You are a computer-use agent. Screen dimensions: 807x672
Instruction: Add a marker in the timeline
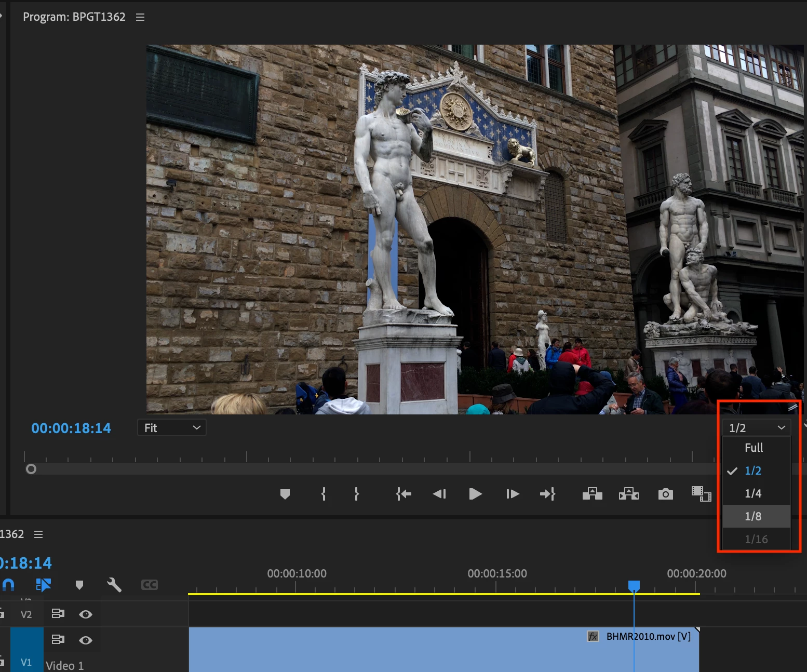[79, 585]
